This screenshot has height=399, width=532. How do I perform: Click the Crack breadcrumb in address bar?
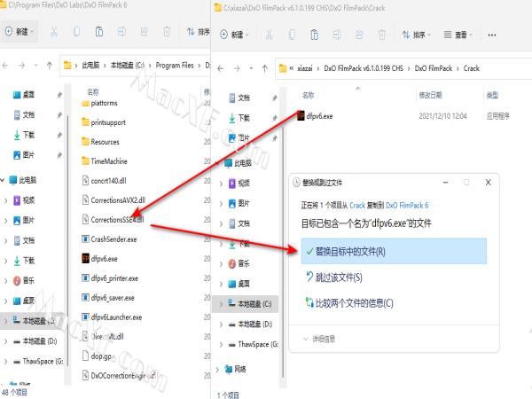pyautogui.click(x=472, y=68)
